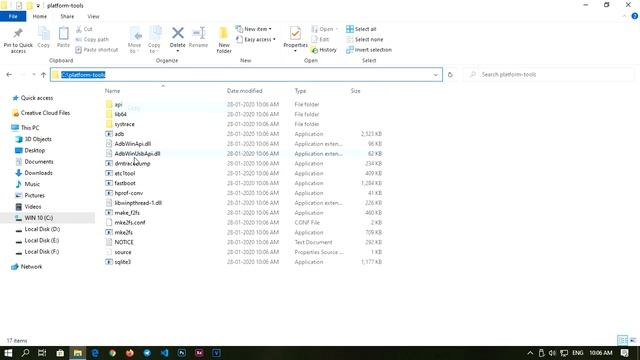This screenshot has height=360, width=640.
Task: Open Photoshop from the taskbar
Action: (182, 353)
